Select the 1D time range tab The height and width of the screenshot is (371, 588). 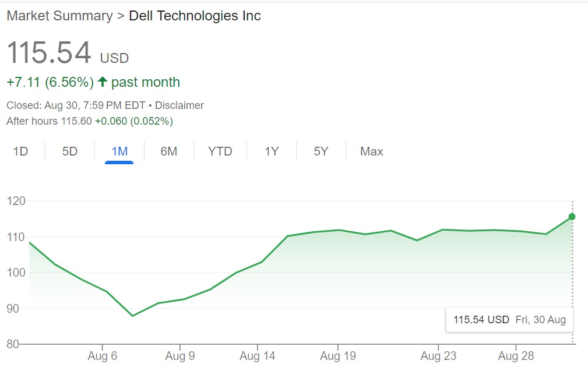click(x=21, y=151)
